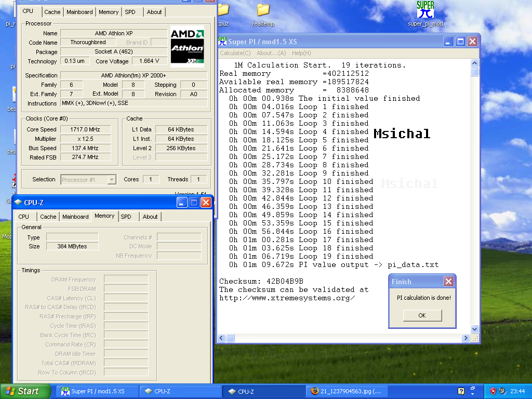532x399 pixels.
Task: Open the volume speaker tray icon
Action: (502, 391)
